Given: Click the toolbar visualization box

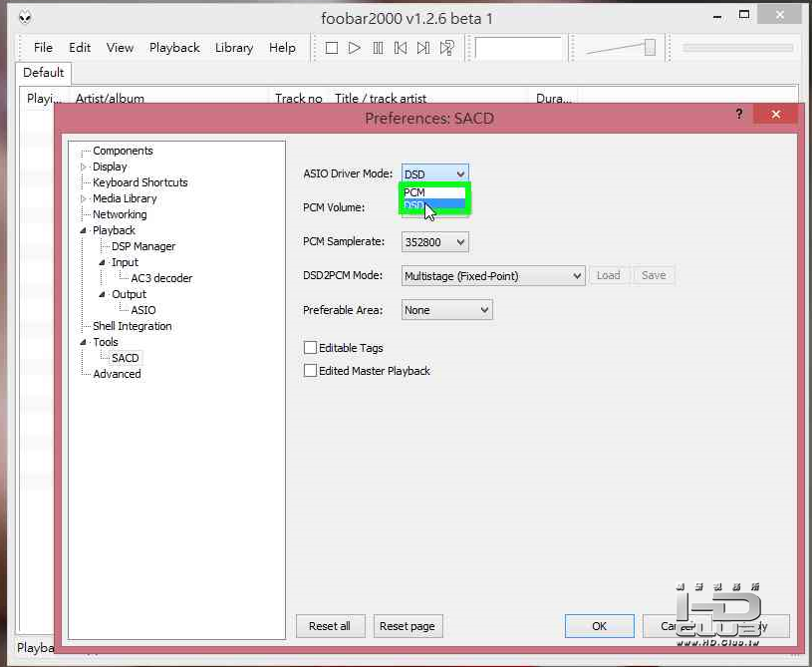Looking at the screenshot, I should [518, 48].
